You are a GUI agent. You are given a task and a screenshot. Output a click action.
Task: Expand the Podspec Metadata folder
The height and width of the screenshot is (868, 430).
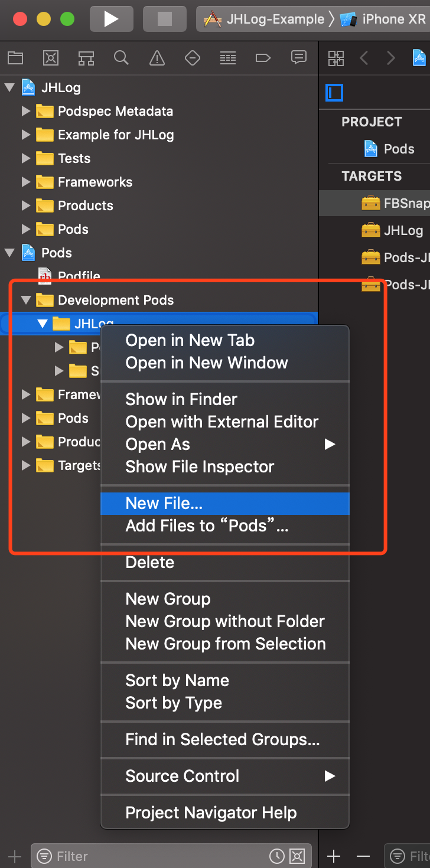(x=25, y=111)
